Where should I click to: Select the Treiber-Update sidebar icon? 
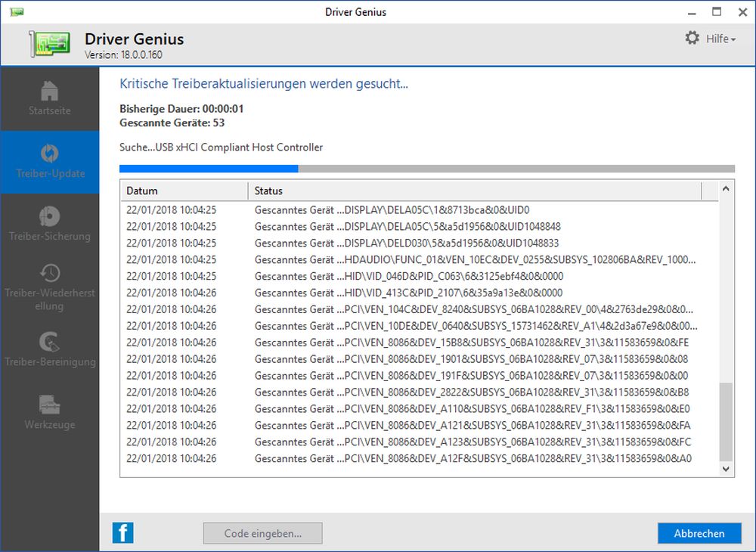(49, 154)
